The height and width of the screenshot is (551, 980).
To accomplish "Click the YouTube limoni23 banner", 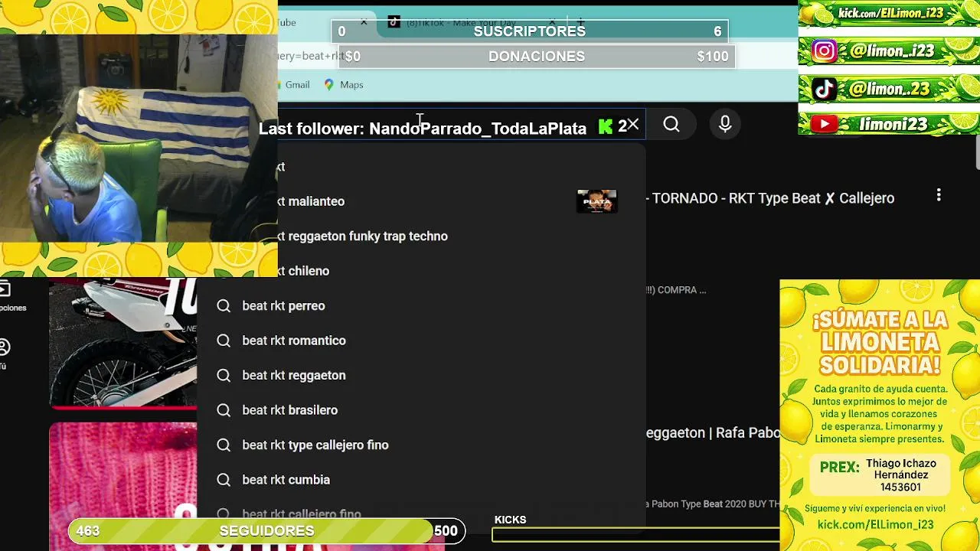I will pos(889,124).
